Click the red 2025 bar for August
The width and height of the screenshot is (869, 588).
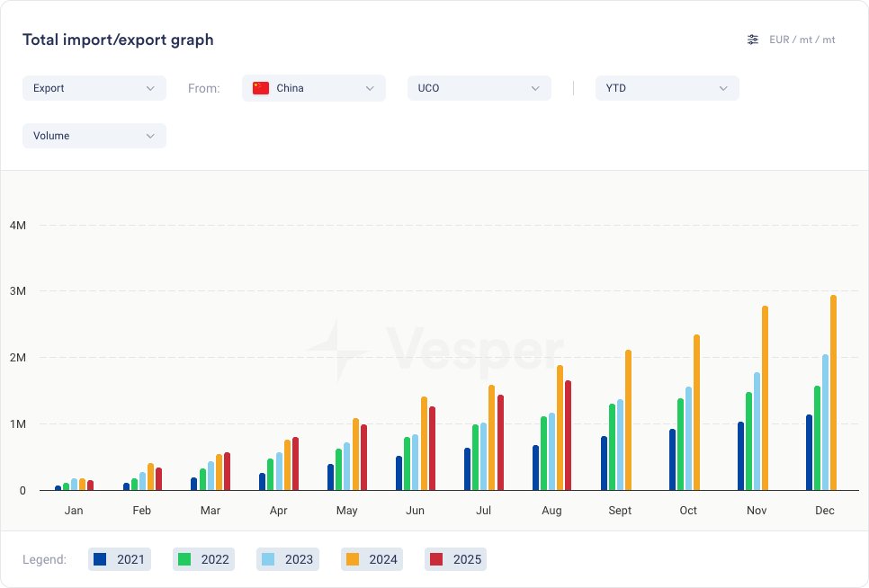click(568, 436)
